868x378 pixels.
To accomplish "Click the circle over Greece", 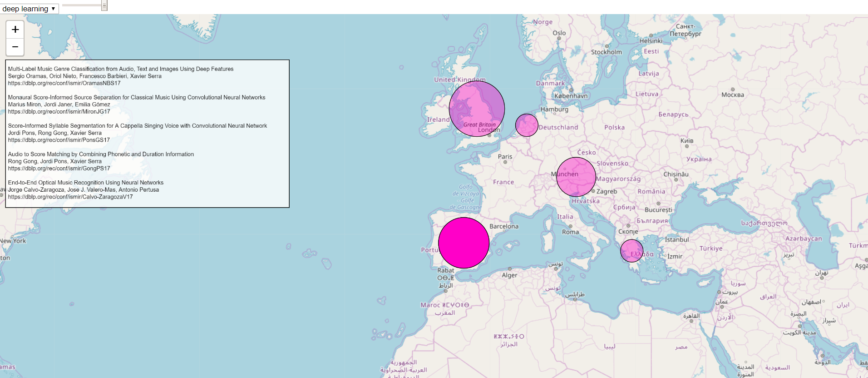I will 631,251.
